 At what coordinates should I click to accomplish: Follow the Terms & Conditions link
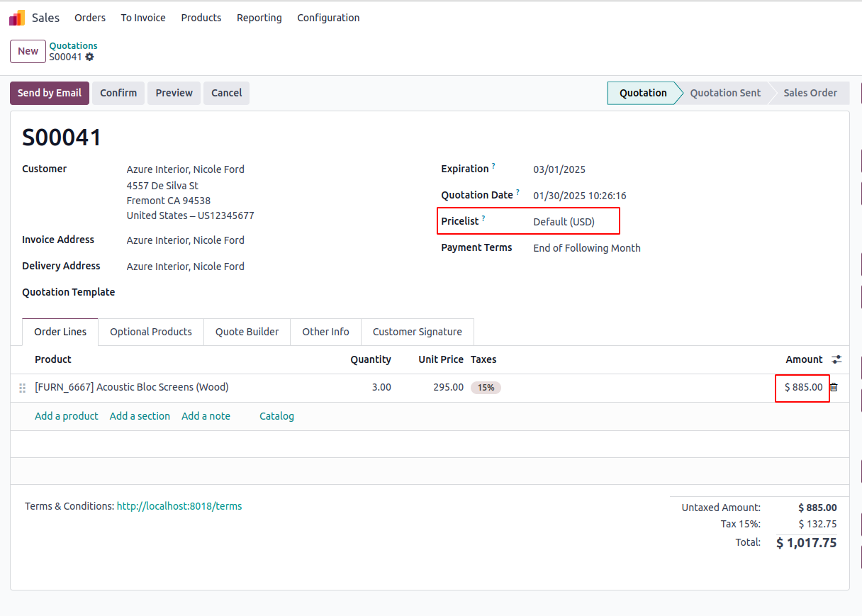point(179,506)
